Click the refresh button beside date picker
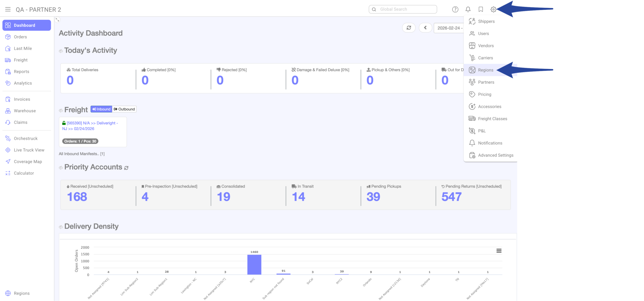The height and width of the screenshot is (301, 644). (x=409, y=28)
